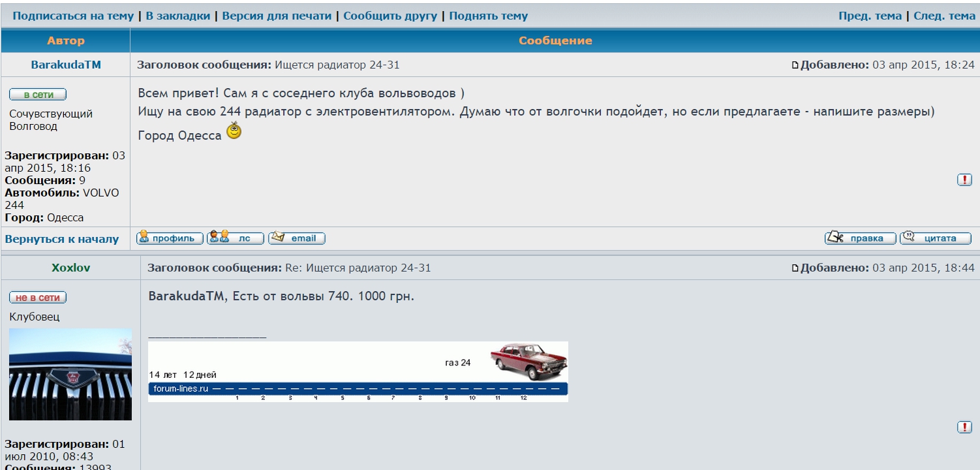Quote the first post with цитата

point(935,238)
